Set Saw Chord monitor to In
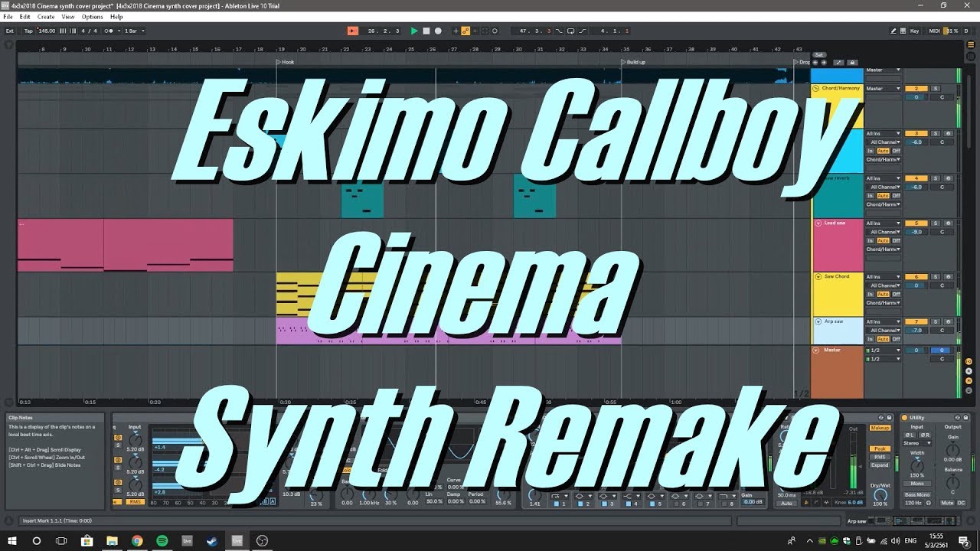 click(871, 294)
